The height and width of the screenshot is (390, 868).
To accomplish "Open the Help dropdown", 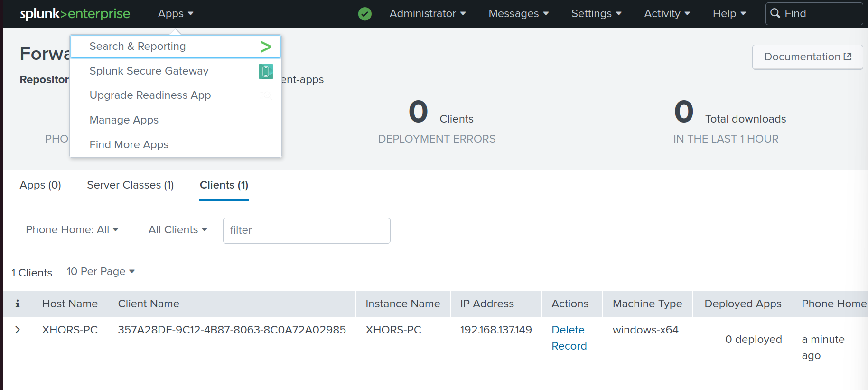I will coord(729,14).
